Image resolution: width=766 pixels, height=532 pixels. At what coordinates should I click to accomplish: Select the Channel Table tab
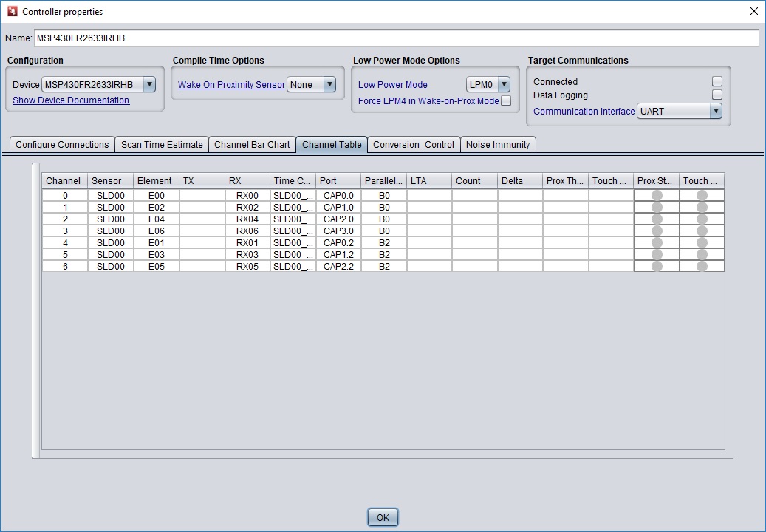point(332,145)
